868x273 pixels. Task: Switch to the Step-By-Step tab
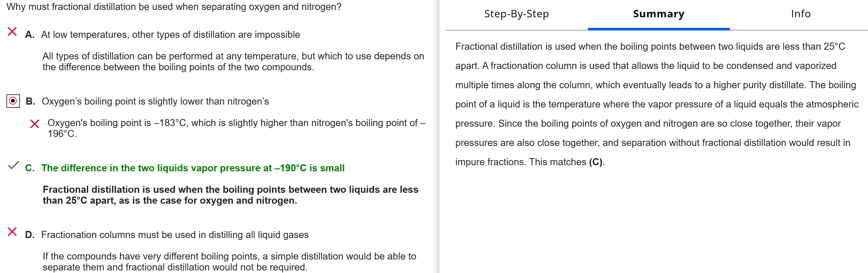(516, 14)
